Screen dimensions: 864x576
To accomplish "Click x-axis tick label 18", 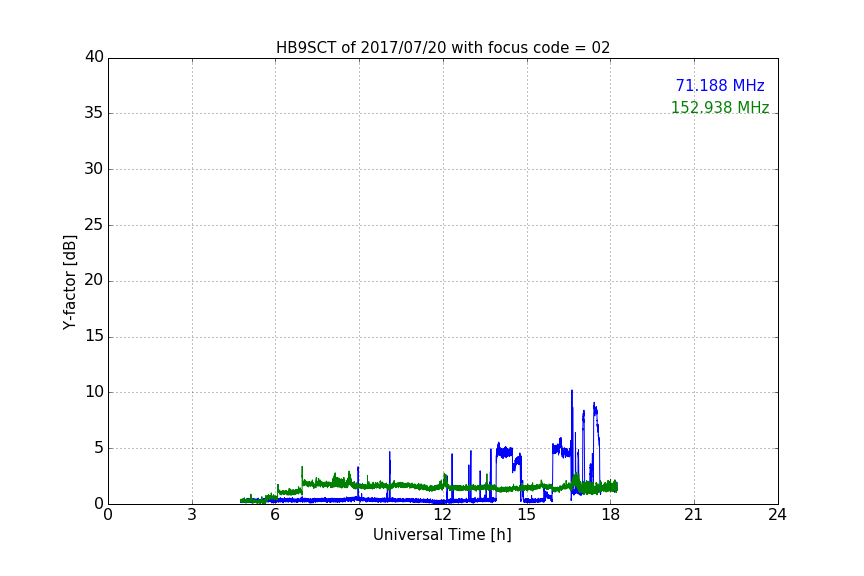I will (x=611, y=515).
